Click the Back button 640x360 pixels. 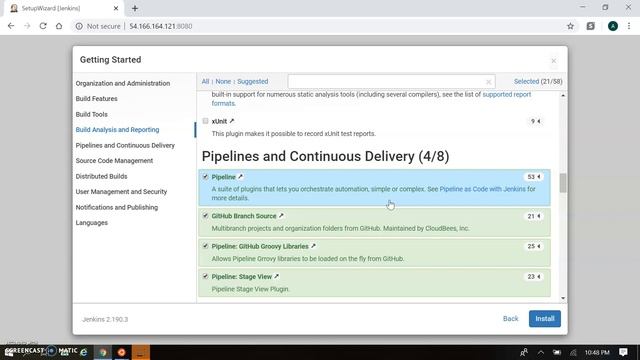511,319
